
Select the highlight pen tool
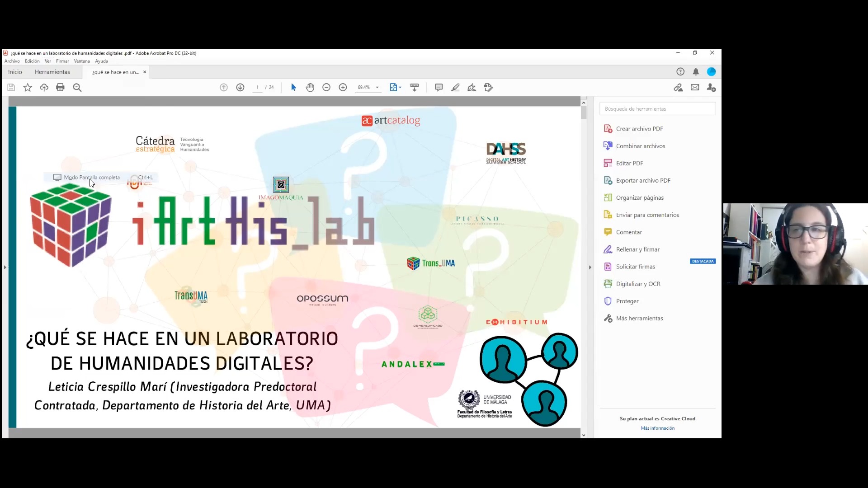455,88
